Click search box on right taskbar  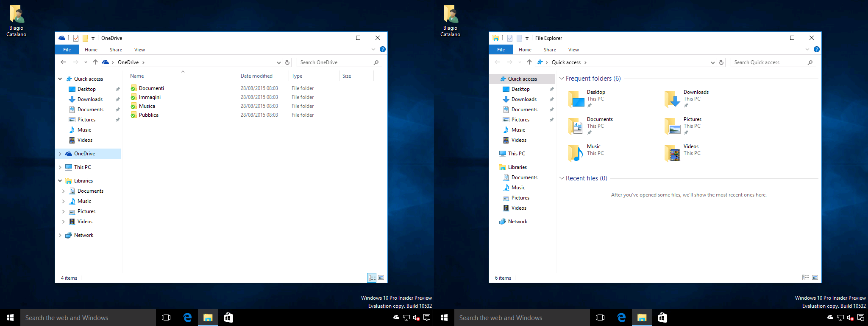click(522, 318)
